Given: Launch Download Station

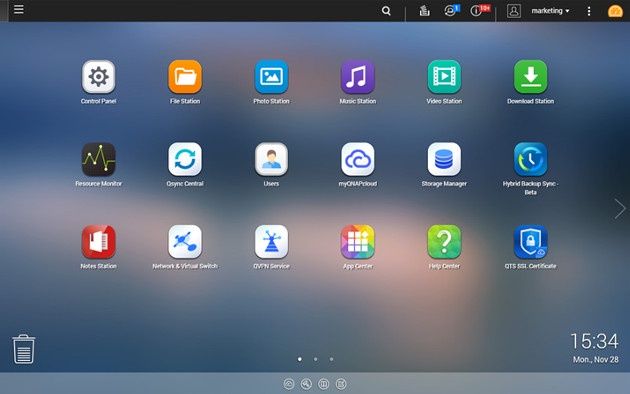Looking at the screenshot, I should click(530, 77).
